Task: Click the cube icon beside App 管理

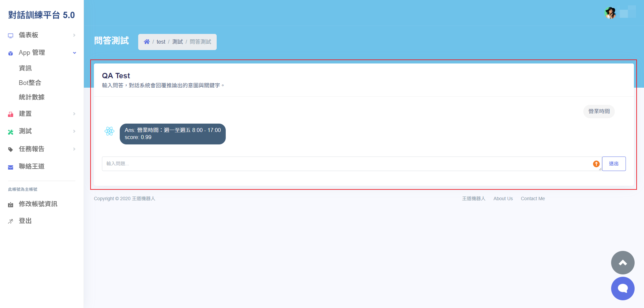Action: tap(11, 53)
